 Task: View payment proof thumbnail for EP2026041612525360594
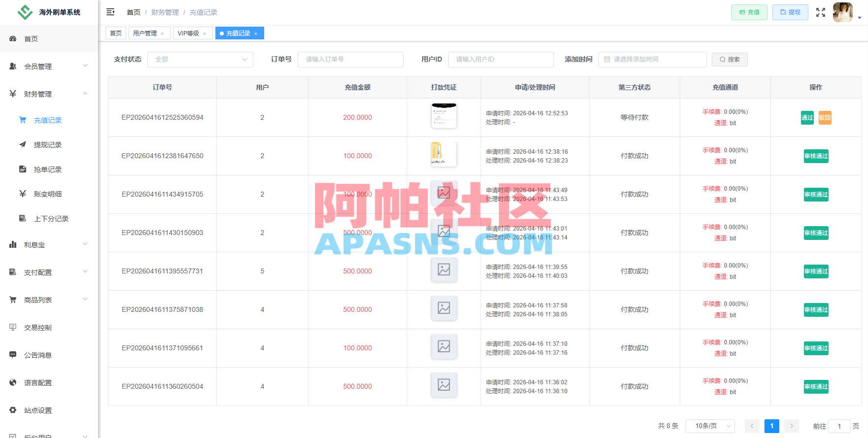coord(444,116)
